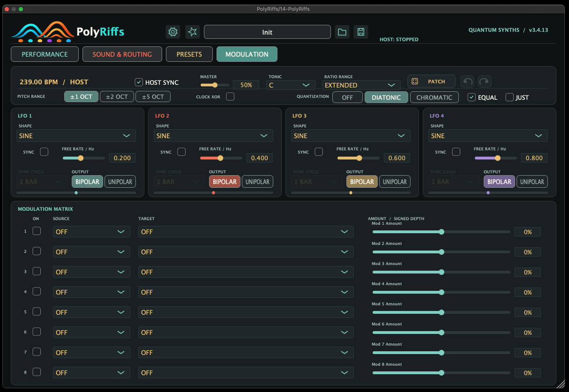Screen dimensions: 569x392
Task: Open the settings gear icon
Action: pos(173,32)
